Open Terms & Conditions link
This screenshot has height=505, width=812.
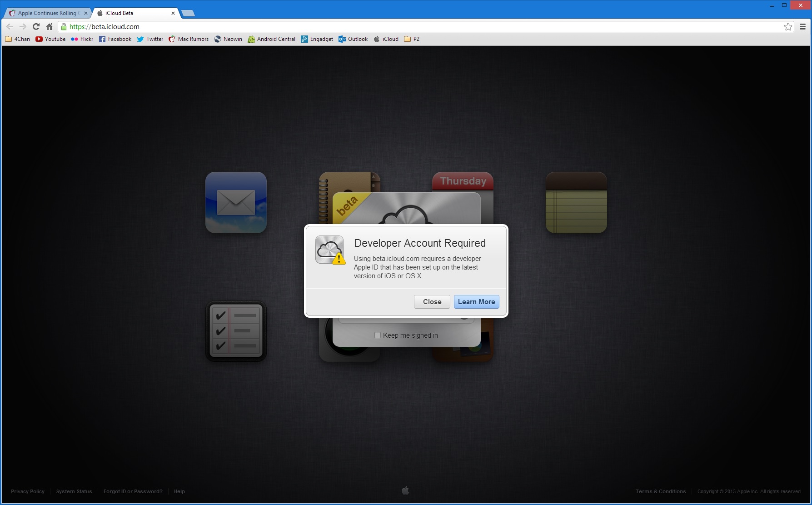pos(661,491)
